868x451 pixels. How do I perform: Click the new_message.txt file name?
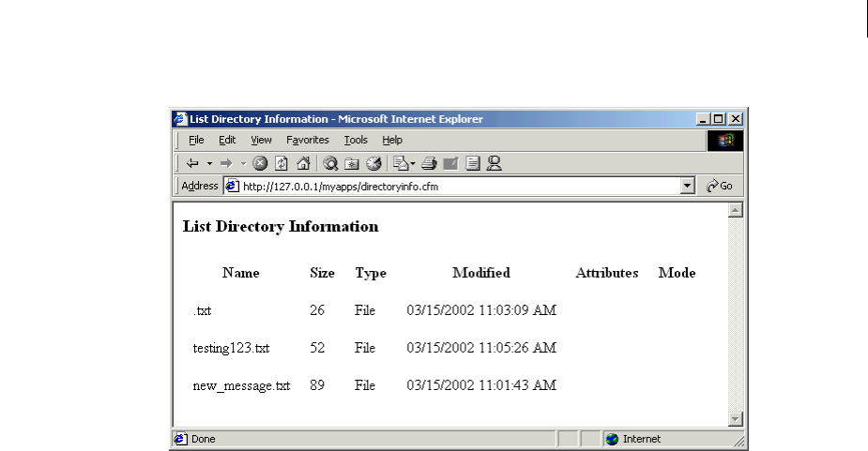click(241, 385)
